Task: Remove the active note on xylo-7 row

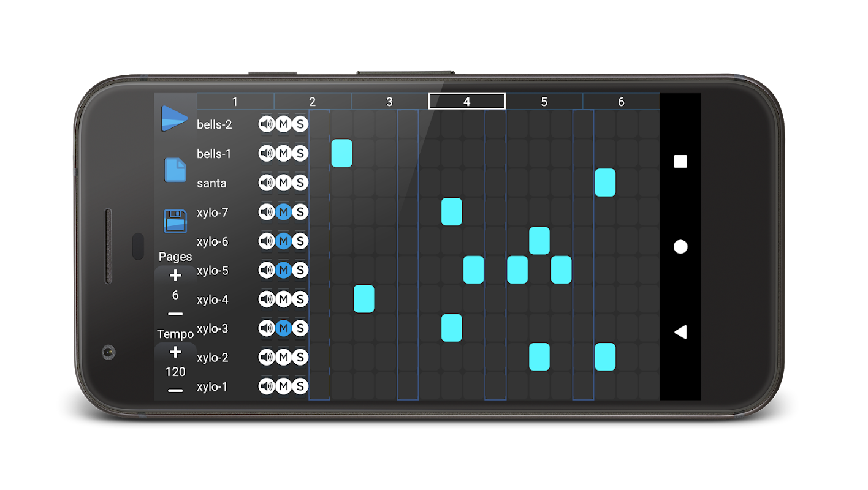Action: [x=452, y=212]
